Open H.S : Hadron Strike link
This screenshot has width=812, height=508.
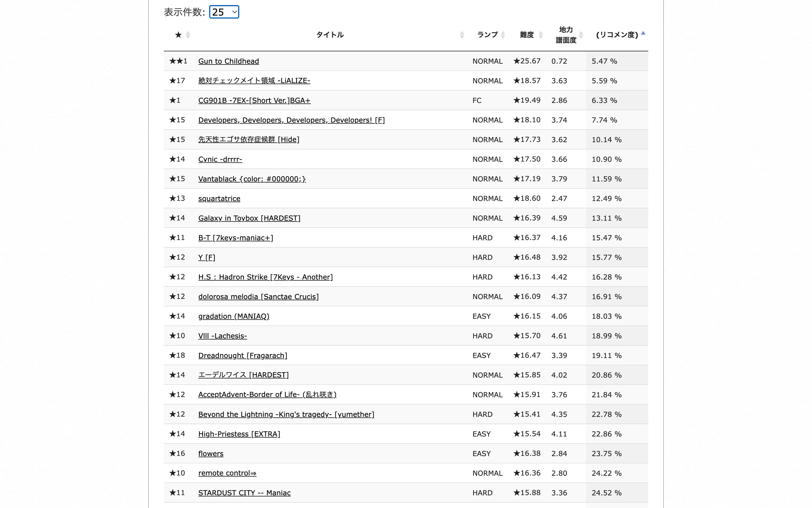pyautogui.click(x=265, y=277)
